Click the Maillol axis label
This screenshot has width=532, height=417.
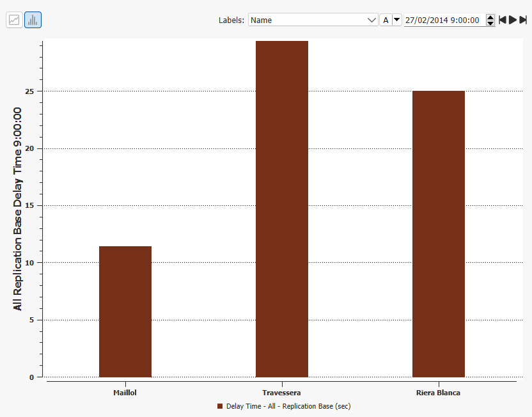125,393
